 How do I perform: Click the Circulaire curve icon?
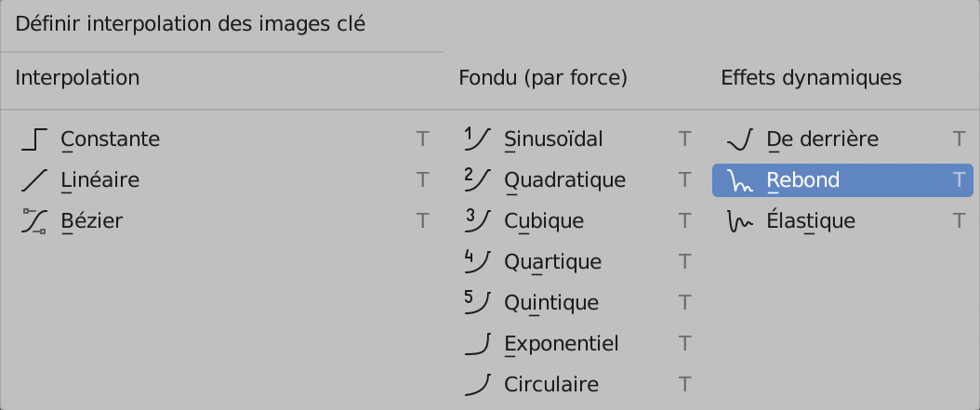click(x=477, y=384)
